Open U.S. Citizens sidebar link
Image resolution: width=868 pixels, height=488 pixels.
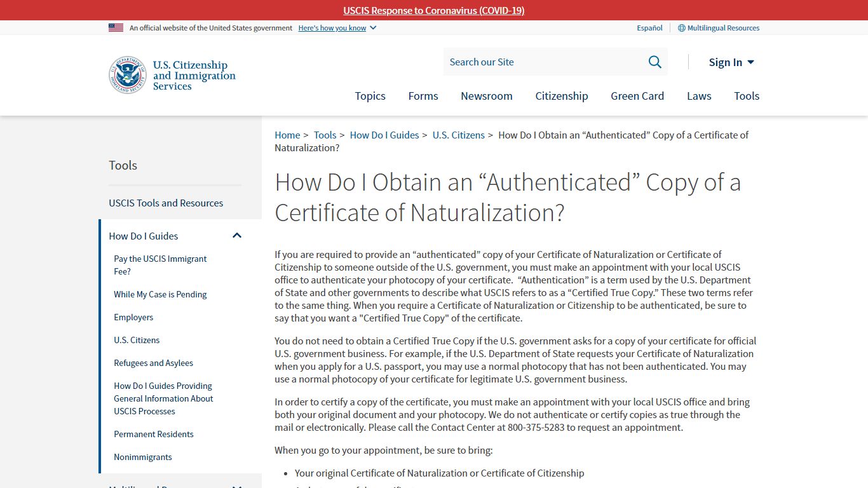[137, 340]
